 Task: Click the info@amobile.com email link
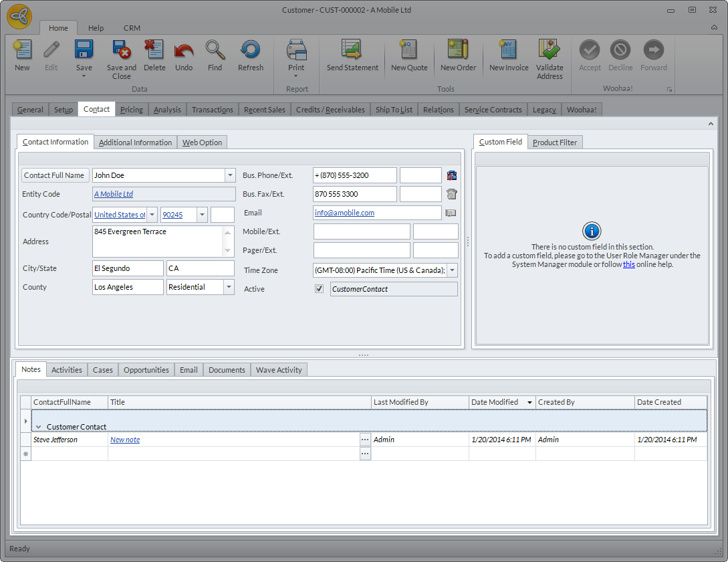tap(344, 213)
